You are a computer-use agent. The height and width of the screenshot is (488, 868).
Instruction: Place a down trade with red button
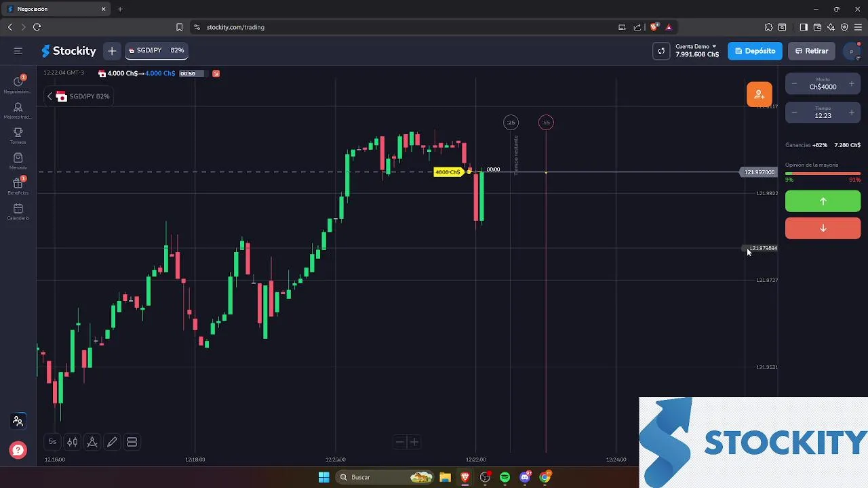(823, 228)
